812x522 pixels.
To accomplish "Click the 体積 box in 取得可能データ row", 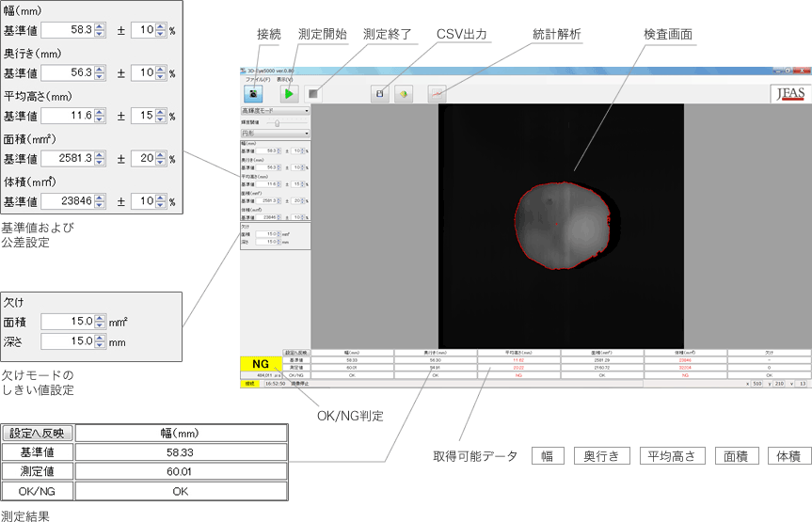I will pos(788,456).
